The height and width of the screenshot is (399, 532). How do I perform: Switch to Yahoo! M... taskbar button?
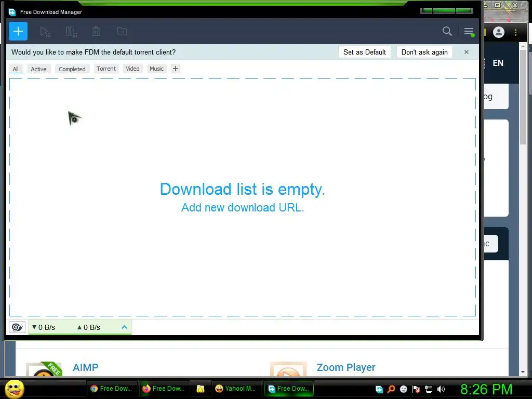coord(236,389)
